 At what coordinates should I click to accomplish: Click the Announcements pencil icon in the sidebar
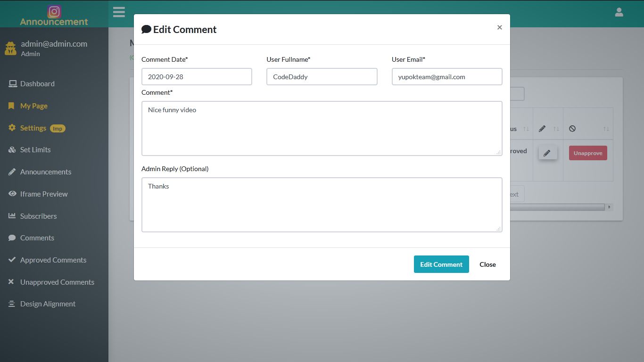[12, 172]
